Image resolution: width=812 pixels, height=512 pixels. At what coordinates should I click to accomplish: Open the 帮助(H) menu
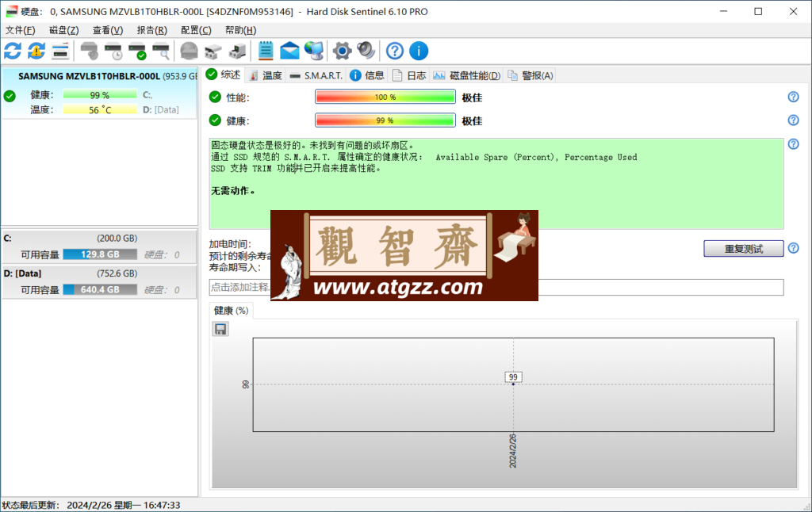tap(240, 30)
